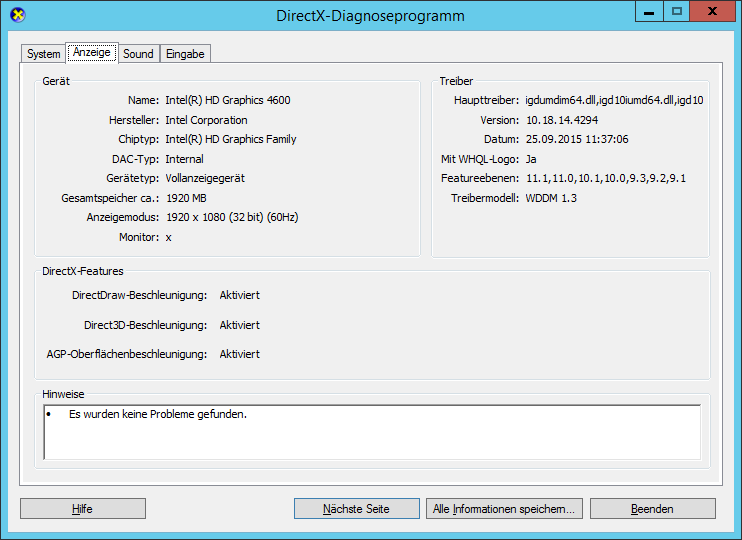Click the 'AGP-Oberflächenbeschleunigung:' label
742x540 pixels.
coord(127,354)
